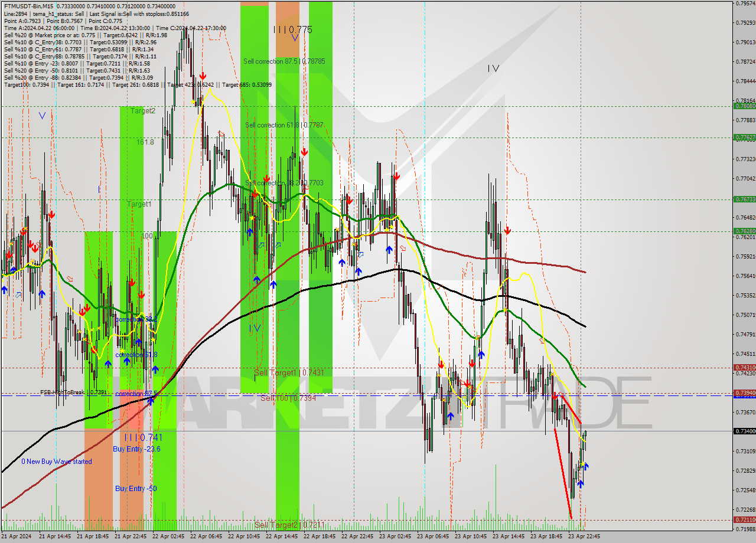
Task: Click the '21 Apr 22:45' time axis label
Action: point(131,537)
